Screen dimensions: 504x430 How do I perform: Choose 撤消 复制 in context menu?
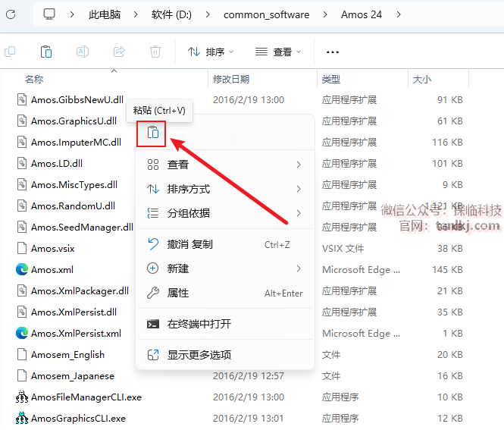pyautogui.click(x=224, y=244)
